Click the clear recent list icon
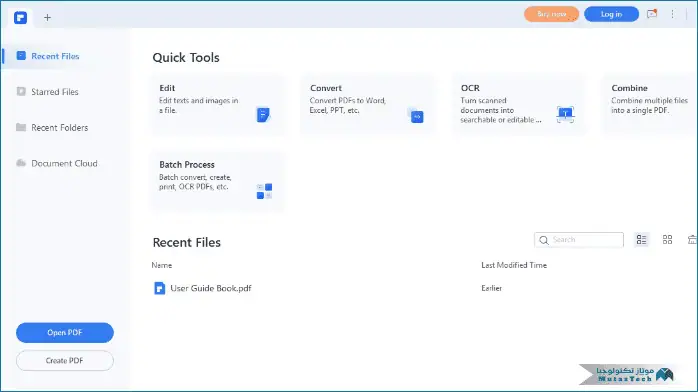The height and width of the screenshot is (392, 698). 693,240
